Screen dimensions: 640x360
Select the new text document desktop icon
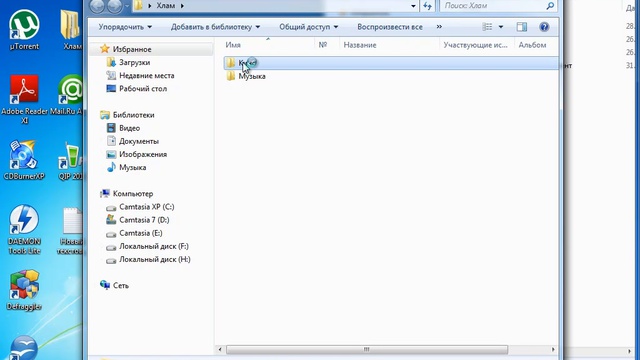(x=70, y=231)
